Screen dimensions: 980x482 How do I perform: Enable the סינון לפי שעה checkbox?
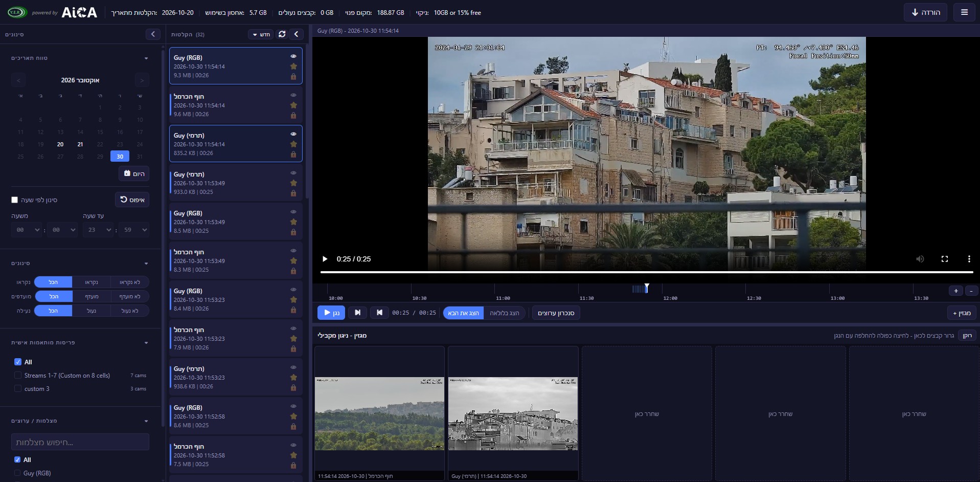coord(15,200)
